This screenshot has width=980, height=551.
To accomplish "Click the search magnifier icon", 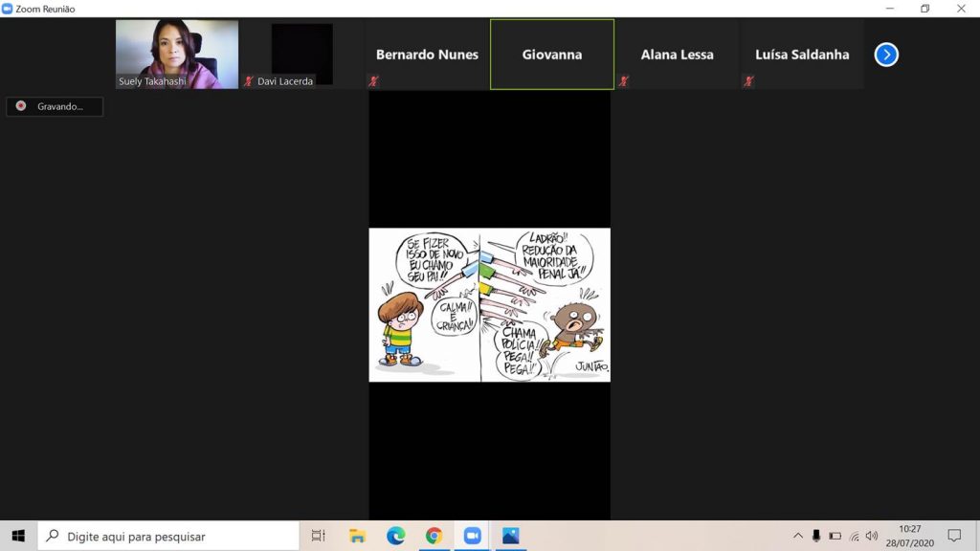I will point(53,536).
